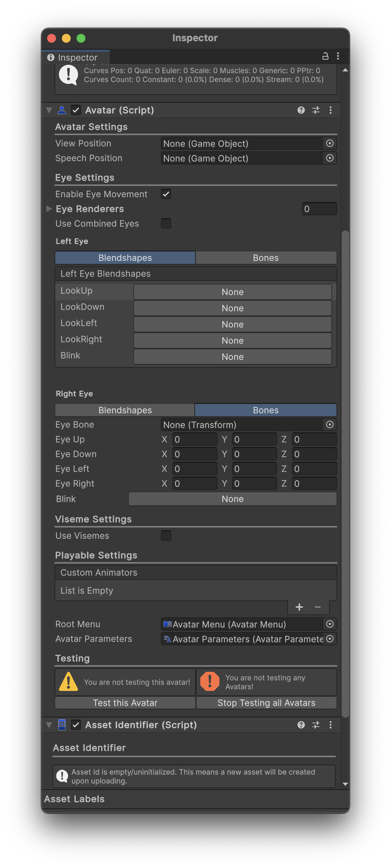Open Avatar script component options menu
Screen dimensions: 391x868
pyautogui.click(x=330, y=110)
